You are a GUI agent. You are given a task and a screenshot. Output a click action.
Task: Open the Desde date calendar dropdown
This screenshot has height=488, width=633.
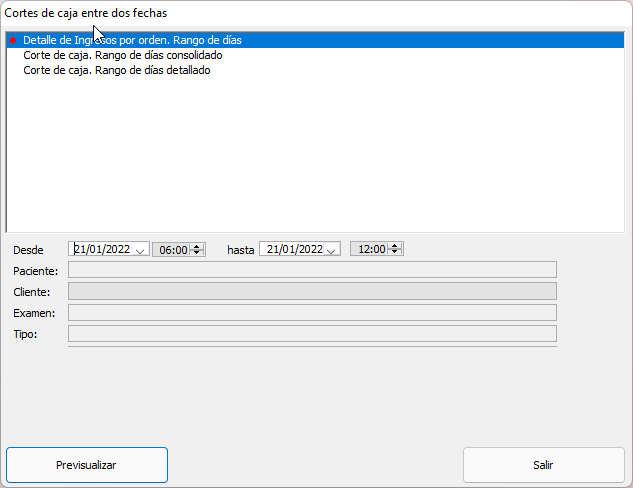(x=140, y=250)
